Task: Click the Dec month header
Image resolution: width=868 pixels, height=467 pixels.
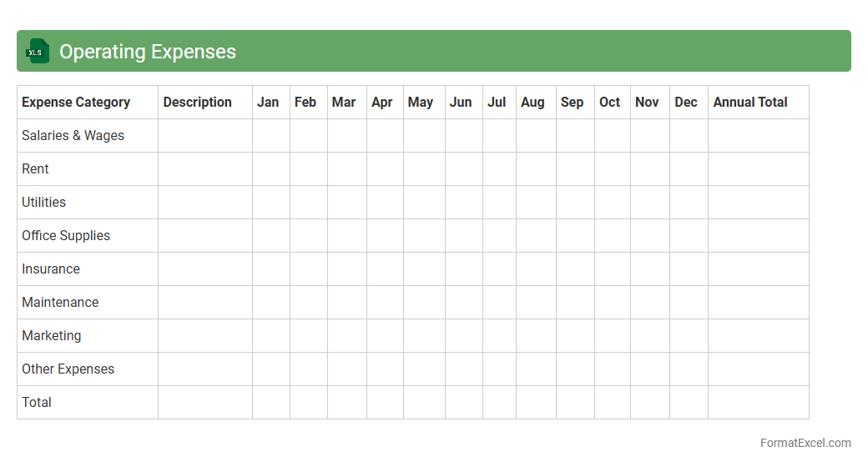Action: (x=685, y=102)
